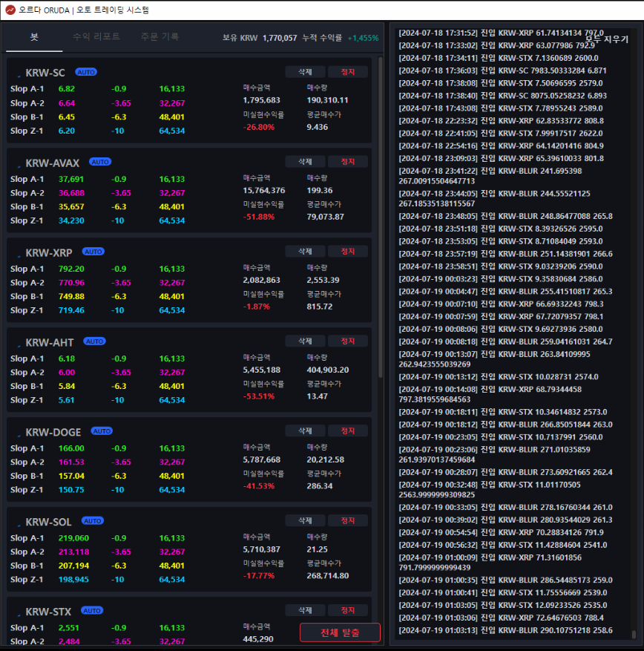Click the 보유 KRW balance 1,770,057
This screenshot has height=651, width=644.
[280, 38]
